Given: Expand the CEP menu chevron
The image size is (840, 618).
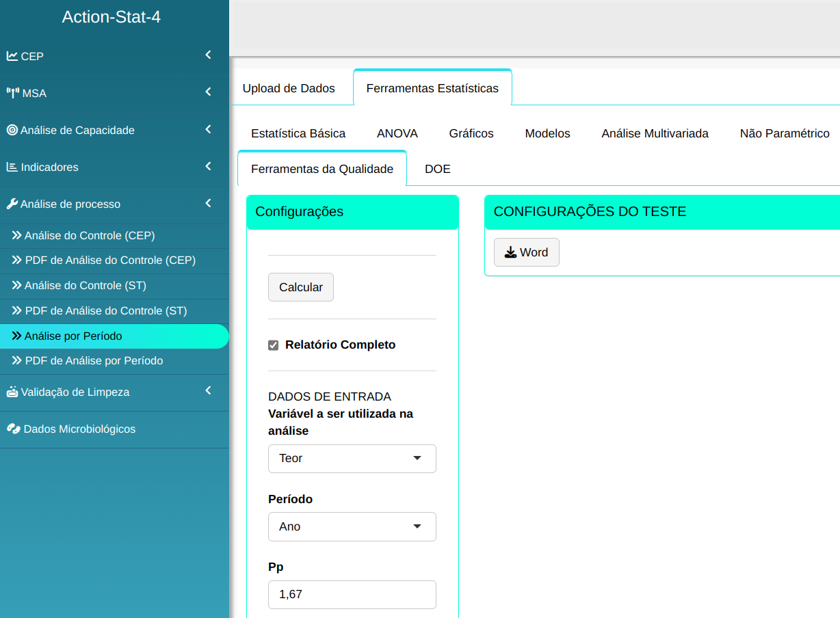Looking at the screenshot, I should [x=208, y=55].
